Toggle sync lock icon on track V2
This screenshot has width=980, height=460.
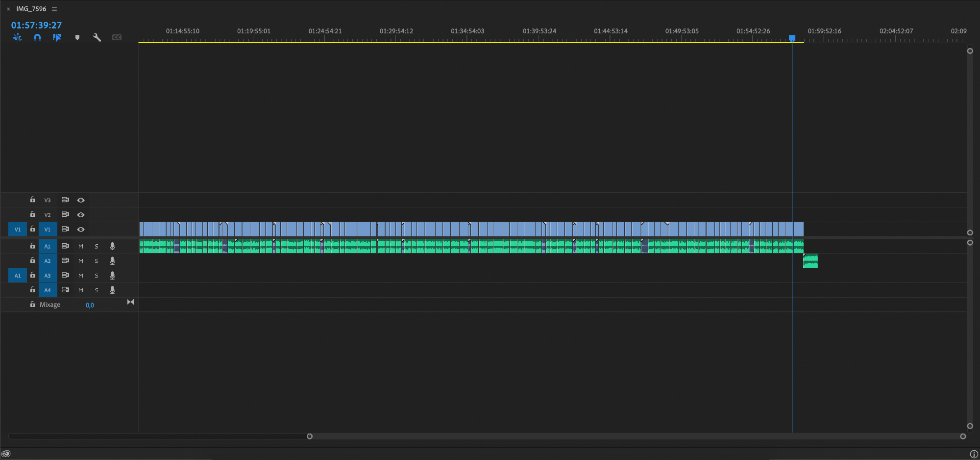(x=65, y=214)
